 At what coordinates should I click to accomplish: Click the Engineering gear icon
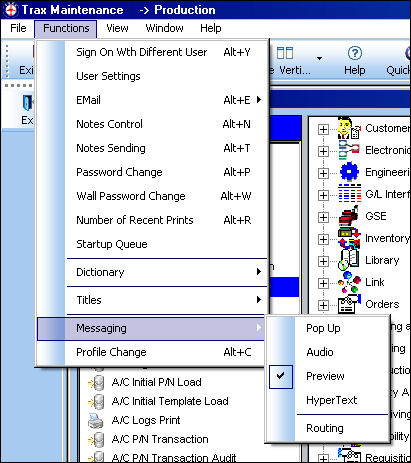[x=349, y=172]
